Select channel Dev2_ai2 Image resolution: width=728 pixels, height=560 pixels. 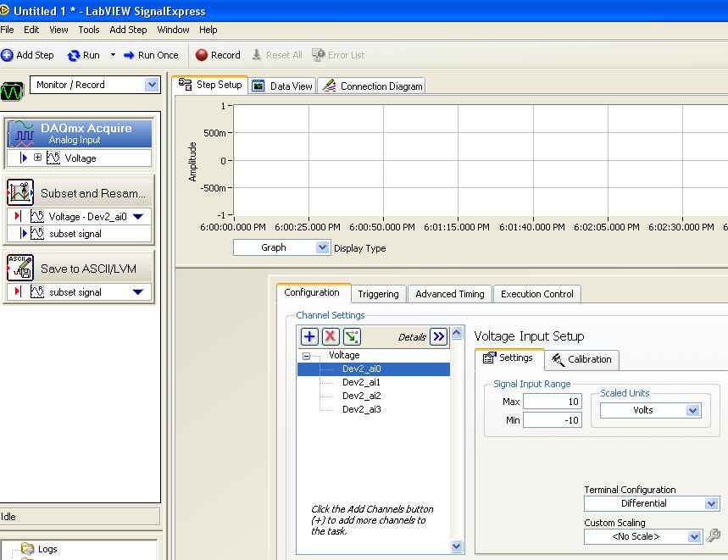coord(361,396)
